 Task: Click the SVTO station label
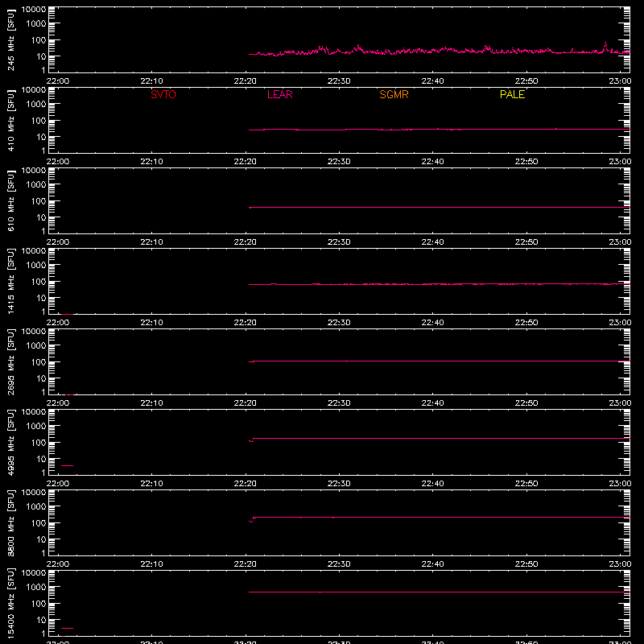163,94
